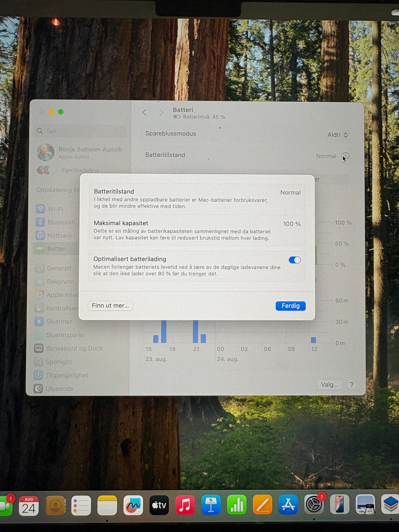Turn off the Optimalisert batterilading switch
Screen dimensions: 399x532
tap(295, 260)
